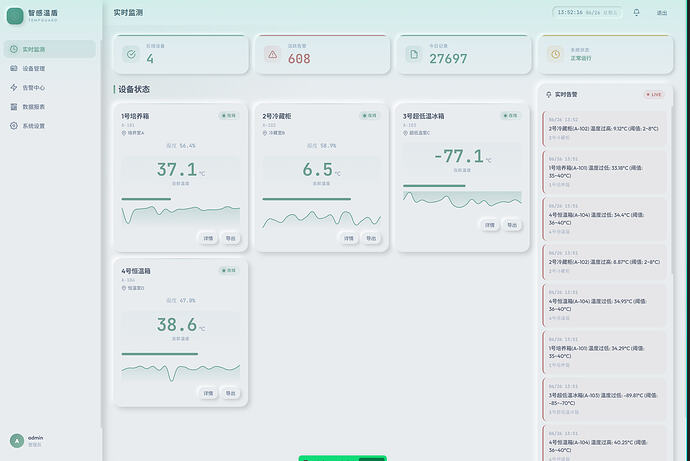
Task: Open 系统设置 in the sidebar
Action: pos(50,126)
